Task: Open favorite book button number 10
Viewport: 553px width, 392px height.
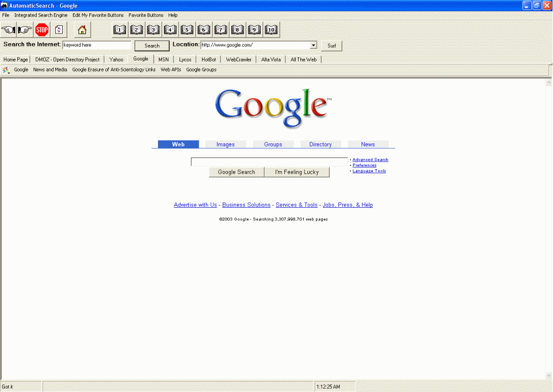Action: (271, 29)
